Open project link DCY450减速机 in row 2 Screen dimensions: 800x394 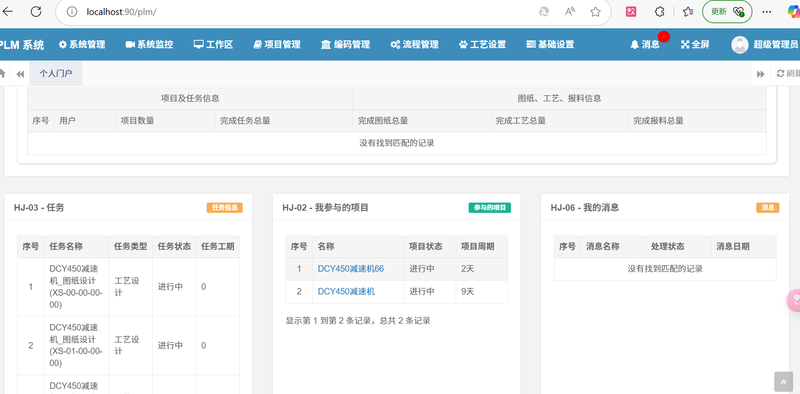pos(346,291)
